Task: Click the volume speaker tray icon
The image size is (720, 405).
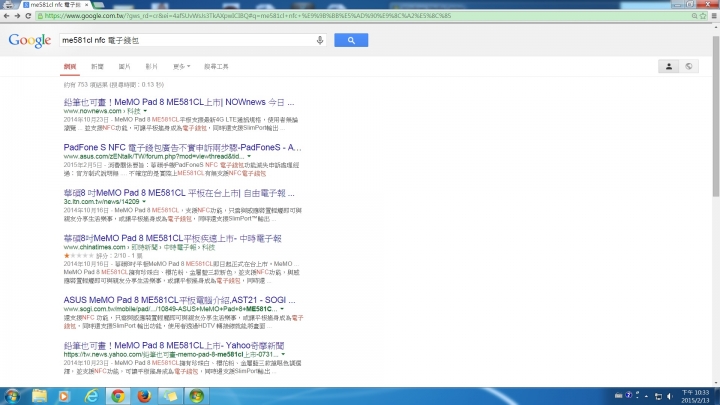Action: pos(670,396)
